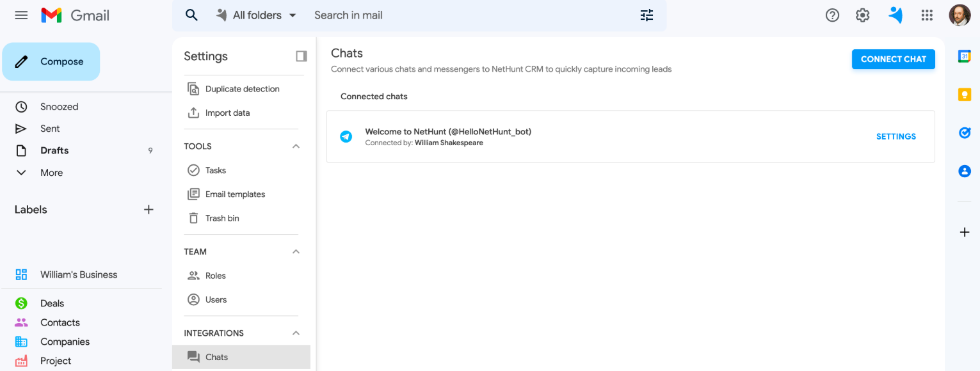This screenshot has height=371, width=980.
Task: Click the Email templates icon
Action: (193, 194)
